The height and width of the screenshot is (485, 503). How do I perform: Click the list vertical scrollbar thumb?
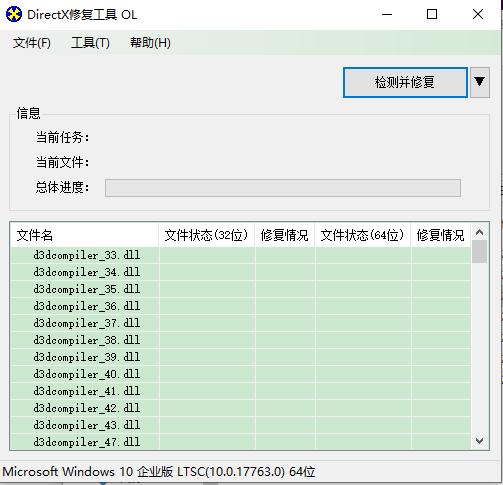pyautogui.click(x=480, y=252)
